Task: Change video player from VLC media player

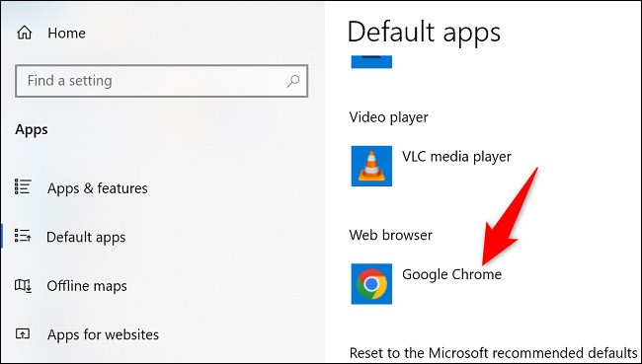Action: (x=456, y=157)
